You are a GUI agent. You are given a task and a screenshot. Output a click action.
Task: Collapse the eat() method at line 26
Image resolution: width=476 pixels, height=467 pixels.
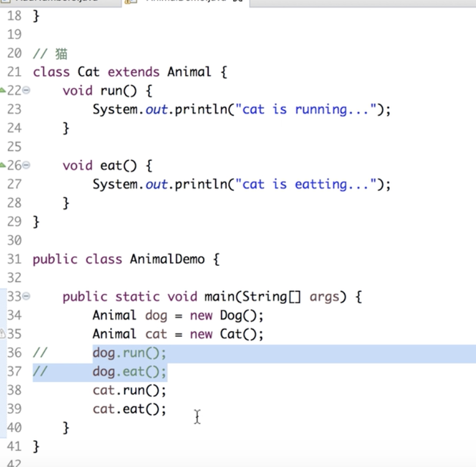coord(26,166)
